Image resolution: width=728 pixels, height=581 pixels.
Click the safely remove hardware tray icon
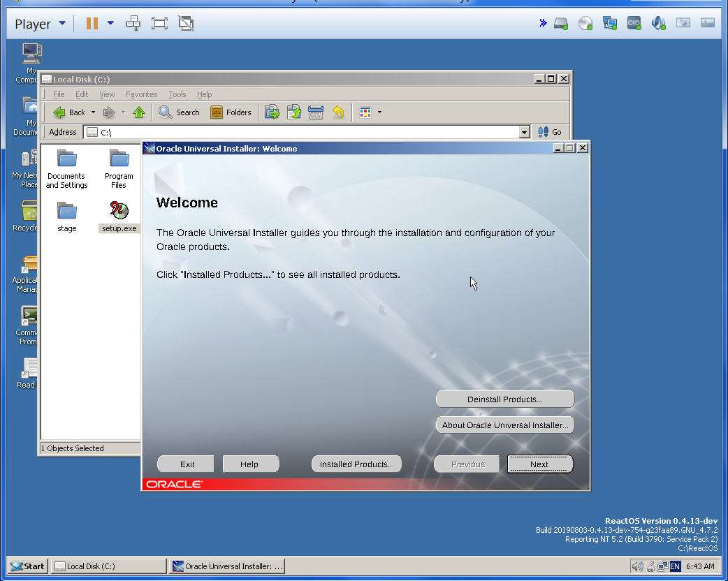(651, 566)
